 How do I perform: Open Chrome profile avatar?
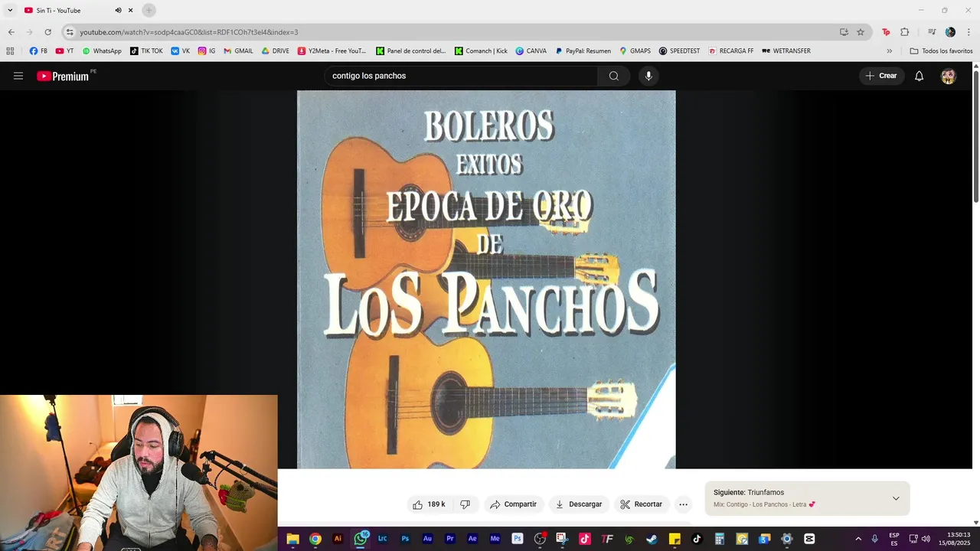[x=950, y=32]
